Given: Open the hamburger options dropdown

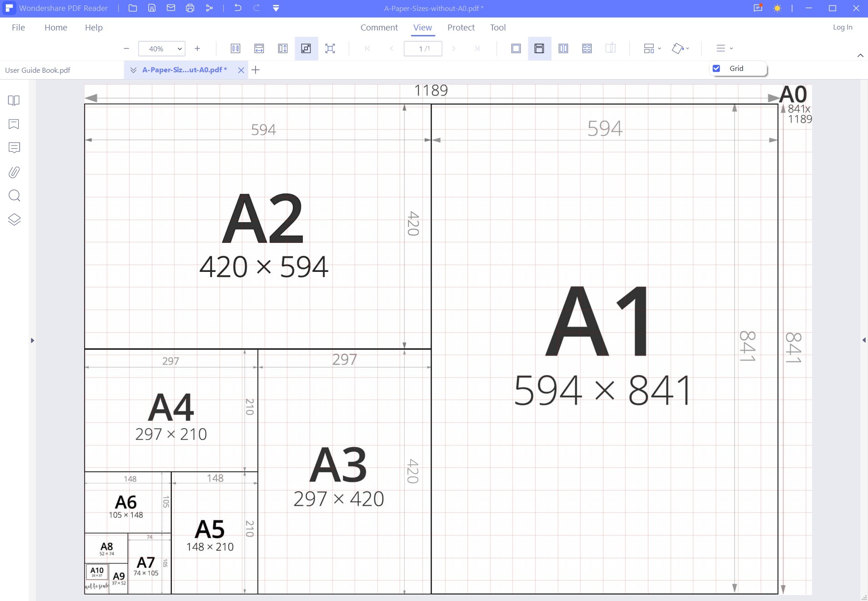Looking at the screenshot, I should [x=725, y=49].
